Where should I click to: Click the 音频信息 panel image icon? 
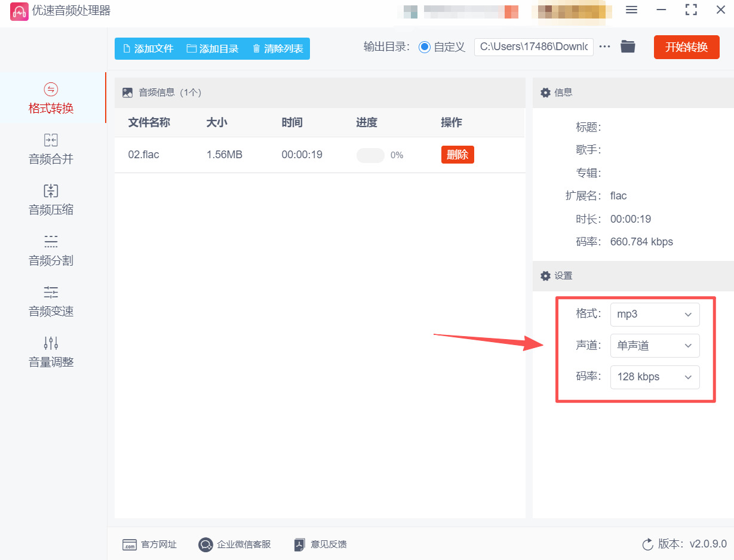click(x=127, y=93)
